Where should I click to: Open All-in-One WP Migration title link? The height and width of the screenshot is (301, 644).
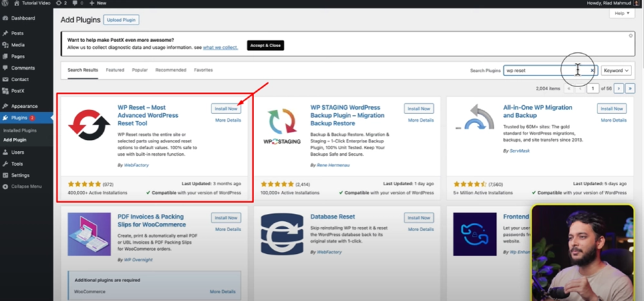click(538, 111)
